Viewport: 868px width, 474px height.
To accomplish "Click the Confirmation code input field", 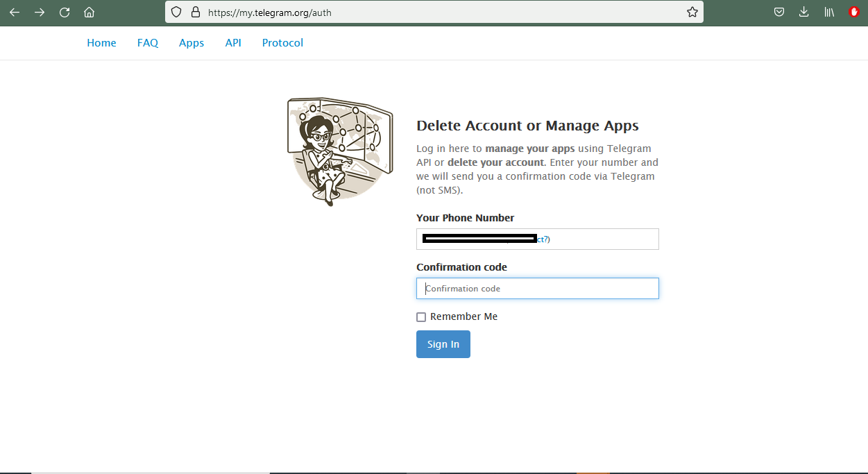I will pos(538,288).
